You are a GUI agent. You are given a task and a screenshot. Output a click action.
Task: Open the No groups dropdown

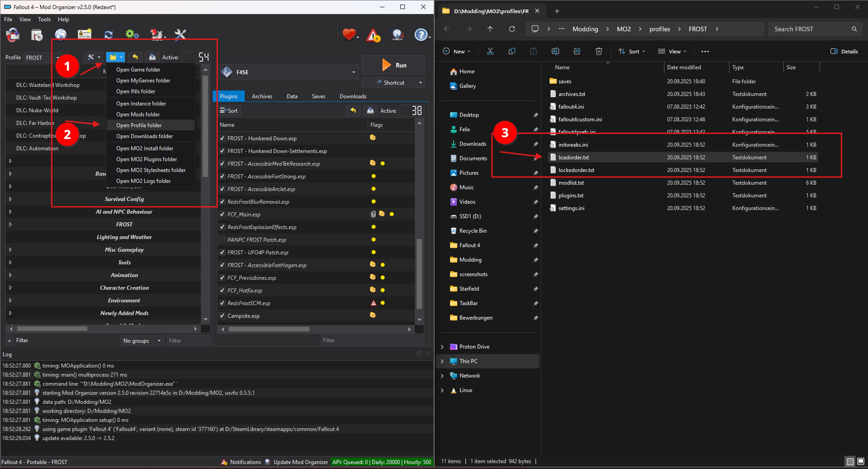pyautogui.click(x=142, y=340)
